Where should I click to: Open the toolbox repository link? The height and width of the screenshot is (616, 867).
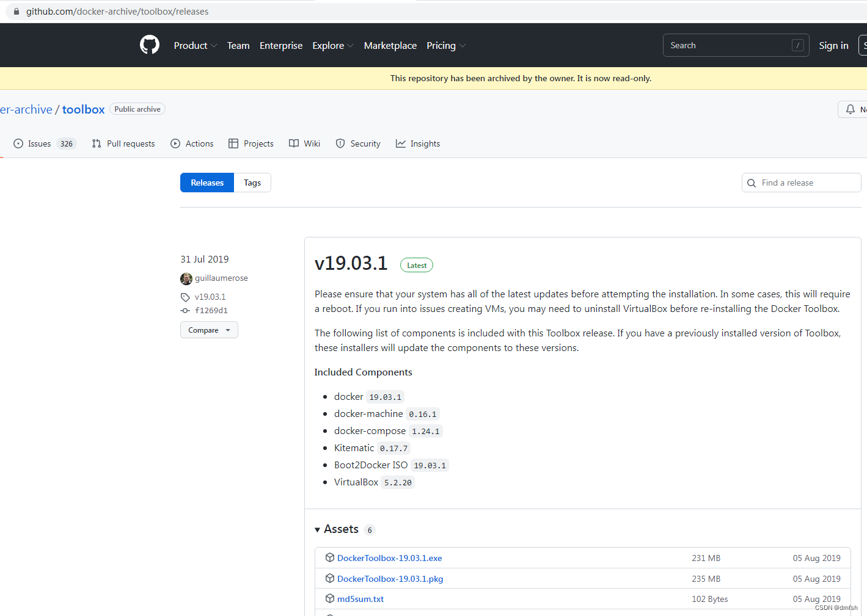[83, 109]
